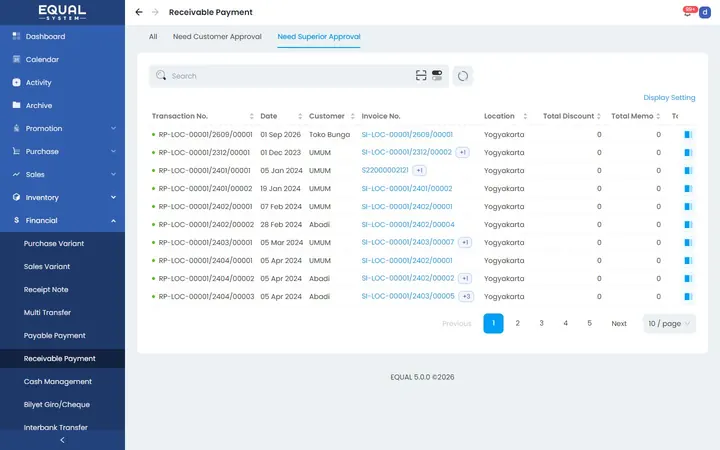Show +1 invoices beside SI-LOC-00001/2312/00002

point(462,152)
